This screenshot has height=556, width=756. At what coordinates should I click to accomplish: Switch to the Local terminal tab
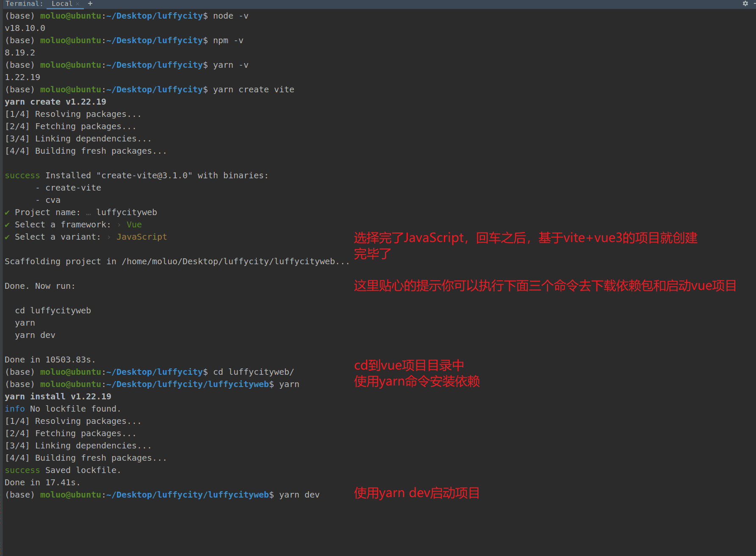[62, 4]
